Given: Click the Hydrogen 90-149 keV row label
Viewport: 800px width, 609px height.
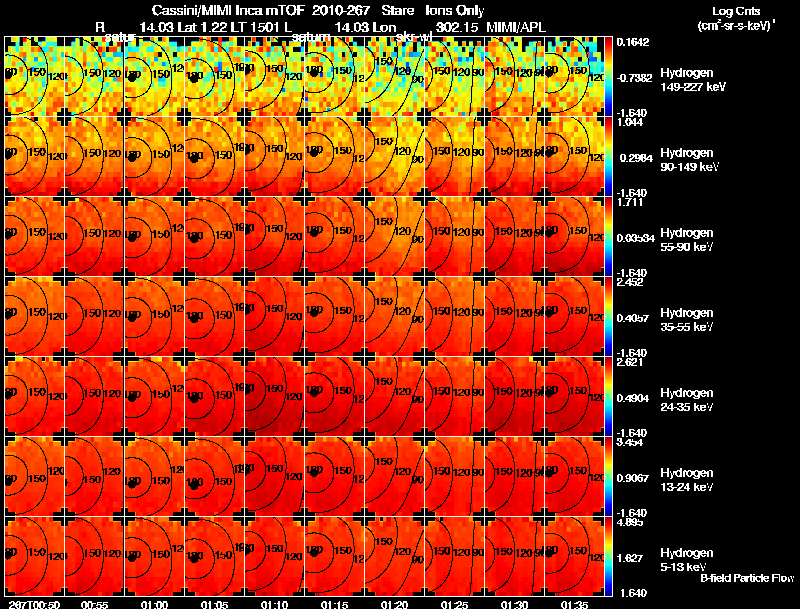Looking at the screenshot, I should 689,160.
